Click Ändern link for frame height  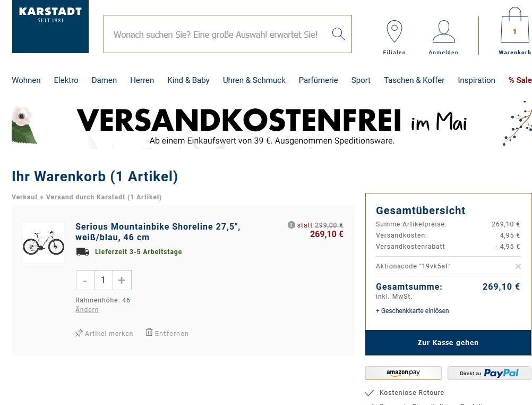[87, 310]
